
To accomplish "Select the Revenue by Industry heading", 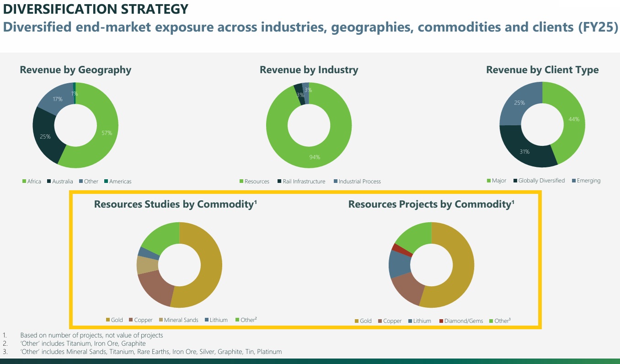I will click(x=309, y=70).
